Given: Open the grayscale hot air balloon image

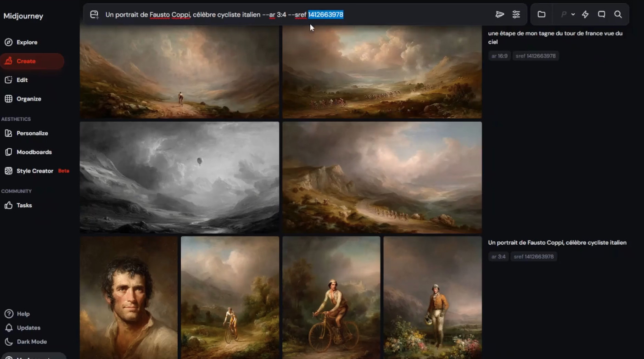Looking at the screenshot, I should coord(179,177).
